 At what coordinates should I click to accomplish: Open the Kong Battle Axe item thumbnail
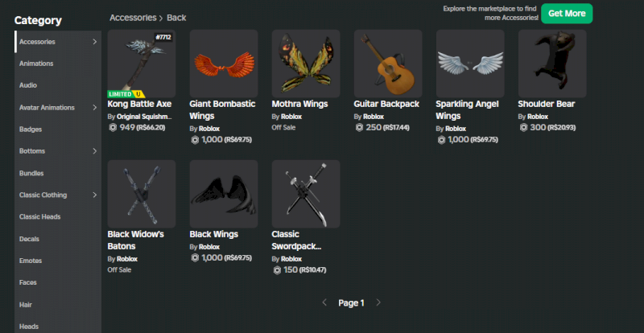142,64
